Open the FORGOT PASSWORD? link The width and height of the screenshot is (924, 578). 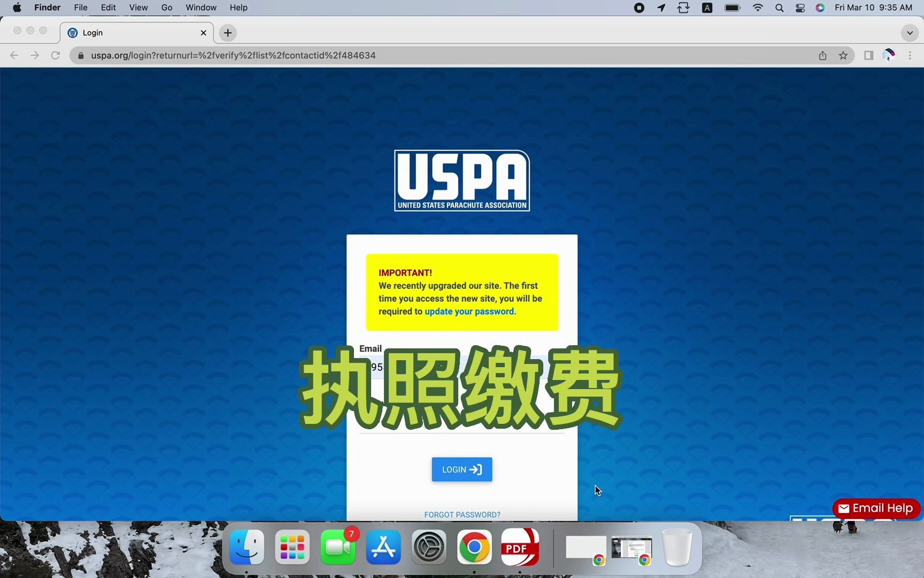click(x=462, y=515)
